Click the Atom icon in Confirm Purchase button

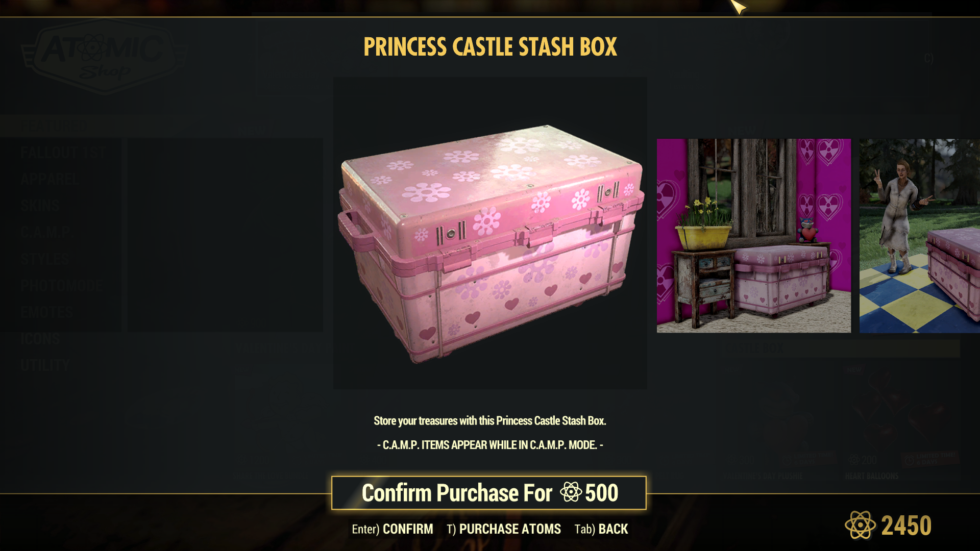571,492
